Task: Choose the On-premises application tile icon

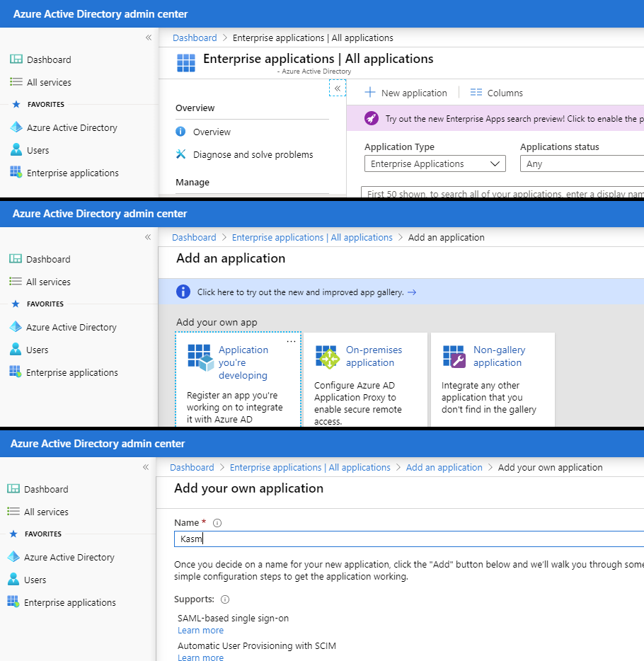Action: click(x=327, y=357)
